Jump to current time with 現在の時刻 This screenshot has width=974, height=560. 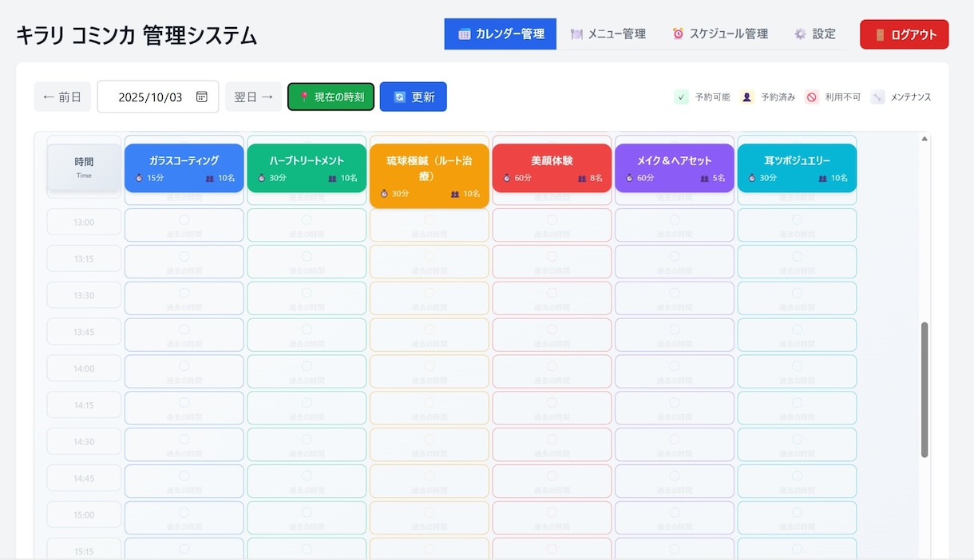coord(331,97)
